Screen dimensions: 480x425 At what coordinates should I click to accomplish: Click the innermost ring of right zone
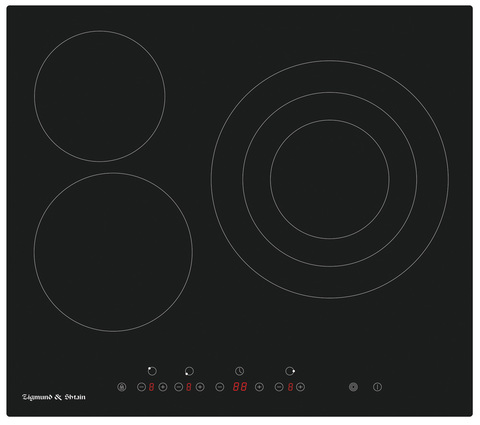(330, 179)
